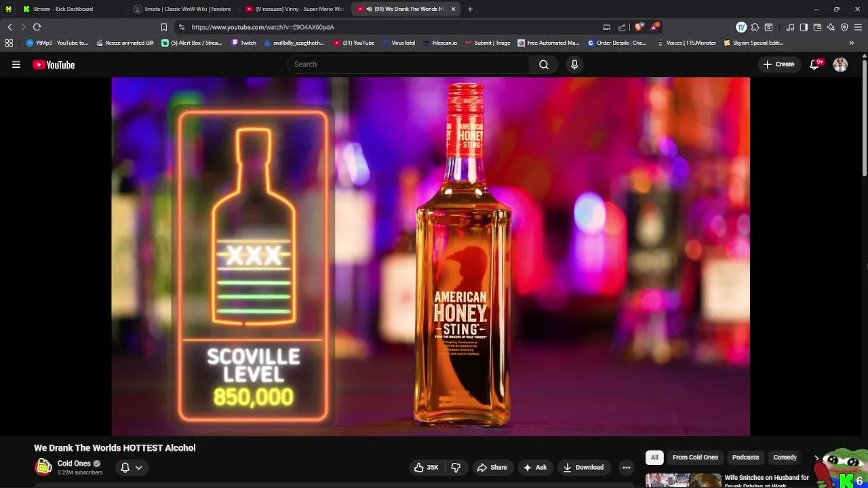
Task: Open Brave VPN shield icon
Action: point(844,27)
